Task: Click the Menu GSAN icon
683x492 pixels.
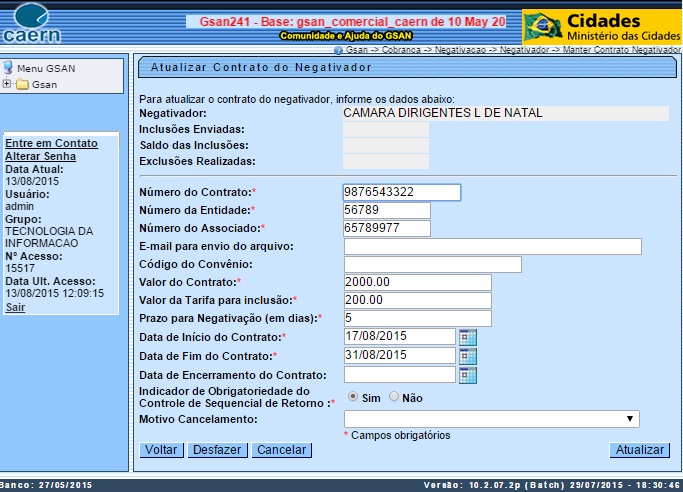Action: pyautogui.click(x=8, y=68)
